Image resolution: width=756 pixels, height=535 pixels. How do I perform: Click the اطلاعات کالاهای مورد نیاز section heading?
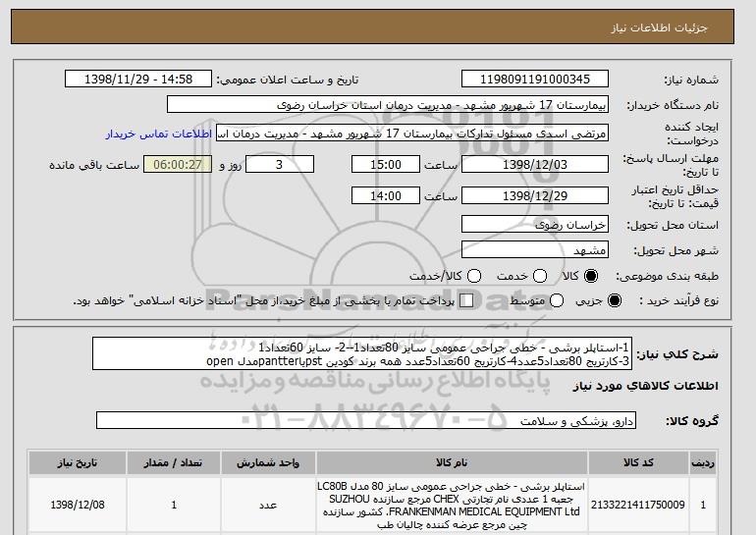coord(646,386)
